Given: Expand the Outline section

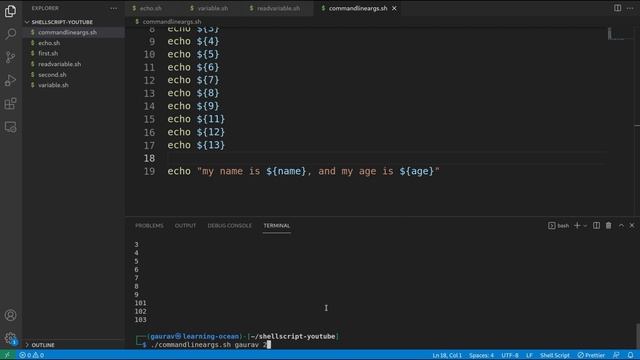Looking at the screenshot, I should click(43, 345).
